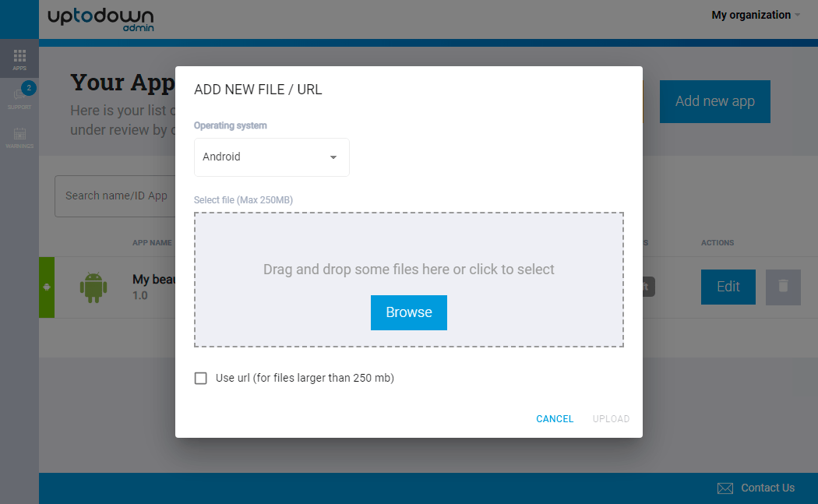Click the Warnings calendar icon
818x504 pixels.
pos(19,134)
